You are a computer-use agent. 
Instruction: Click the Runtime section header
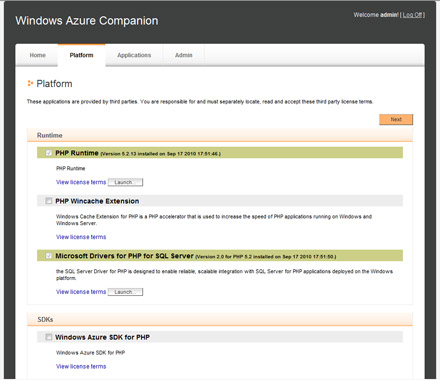click(x=220, y=135)
